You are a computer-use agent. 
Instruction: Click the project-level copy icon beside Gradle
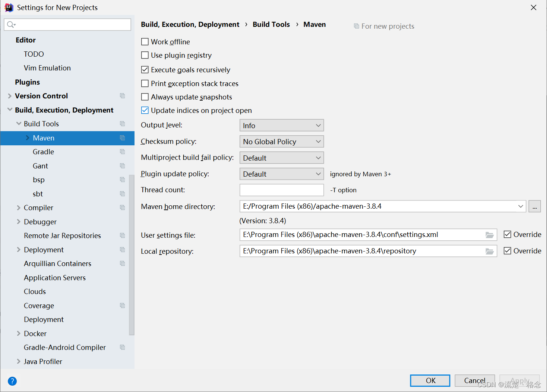click(x=122, y=152)
